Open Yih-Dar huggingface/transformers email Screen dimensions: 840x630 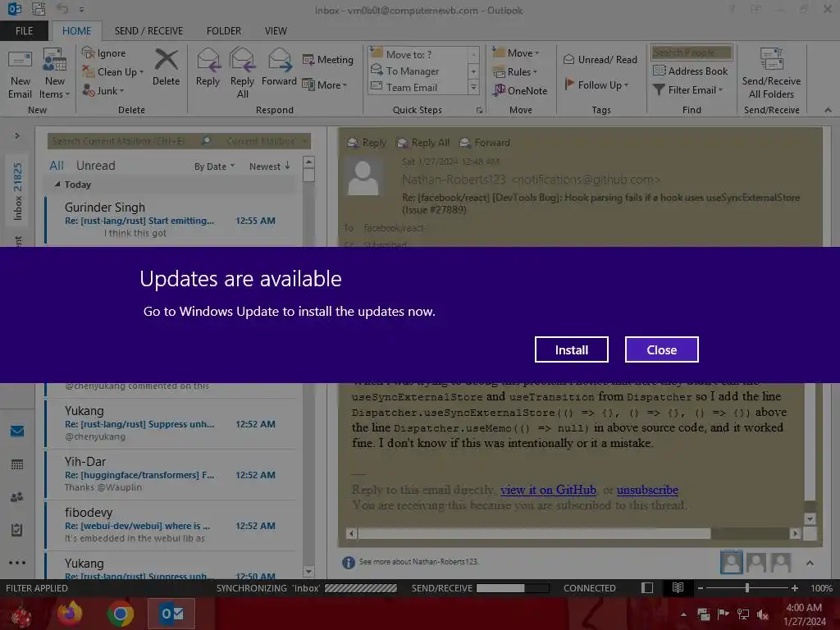171,475
